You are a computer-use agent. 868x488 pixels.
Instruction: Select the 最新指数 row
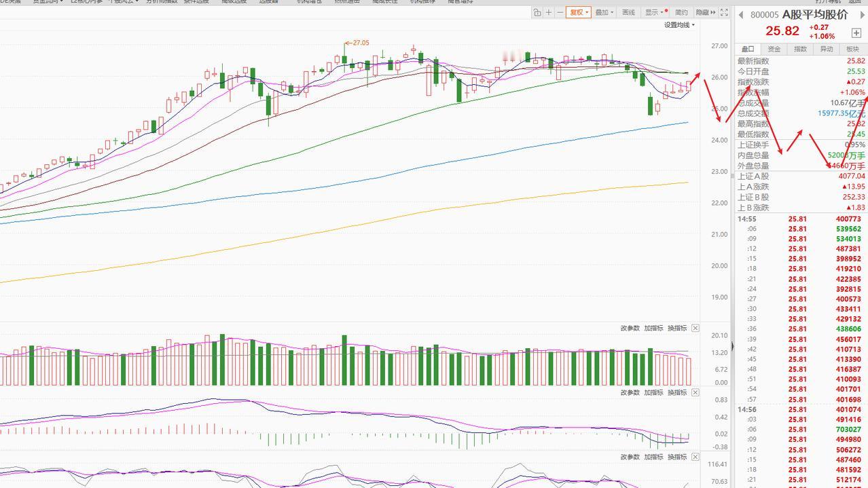[x=801, y=61]
